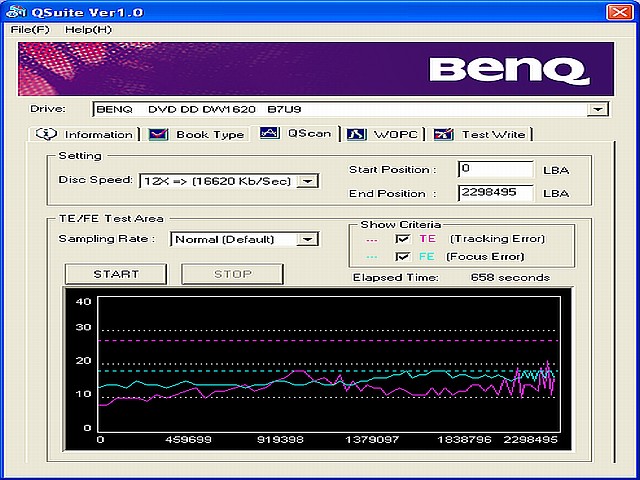
Task: Switch to the Book Type tab
Action: [x=196, y=134]
